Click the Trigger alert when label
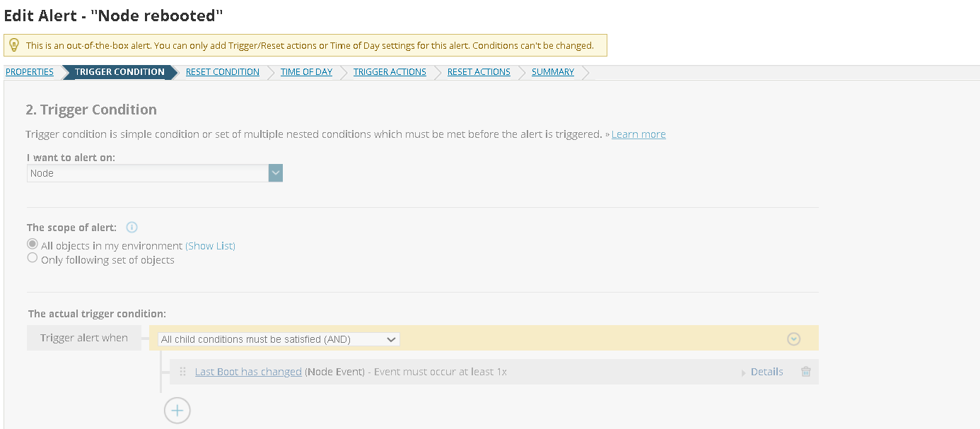This screenshot has height=429, width=980. 84,338
